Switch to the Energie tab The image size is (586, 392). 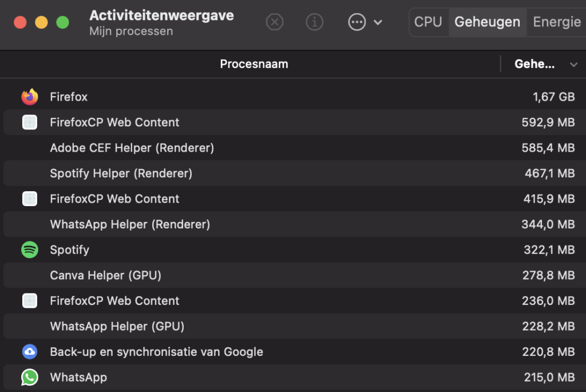coord(556,22)
